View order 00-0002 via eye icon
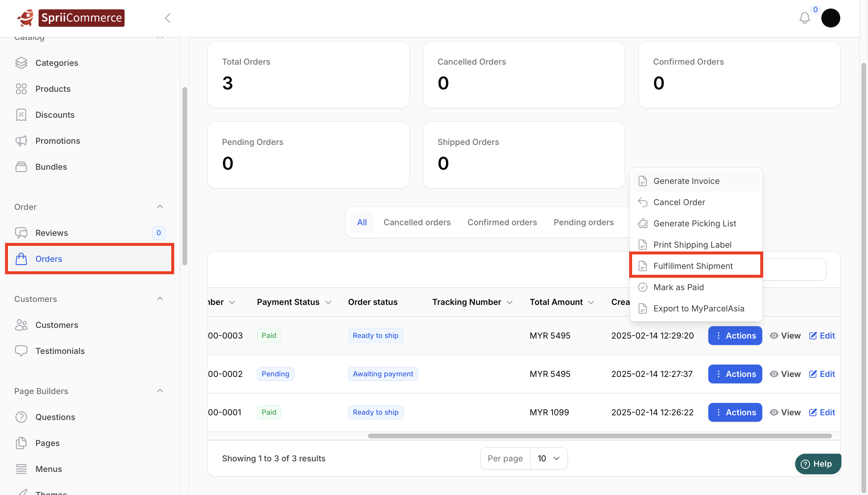 pos(774,374)
